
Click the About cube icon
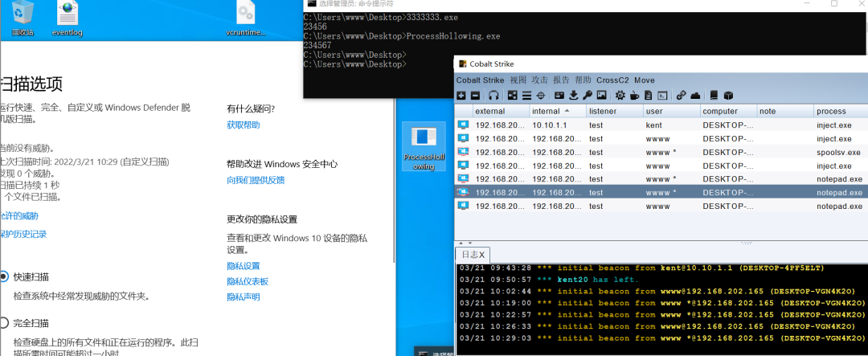[728, 96]
